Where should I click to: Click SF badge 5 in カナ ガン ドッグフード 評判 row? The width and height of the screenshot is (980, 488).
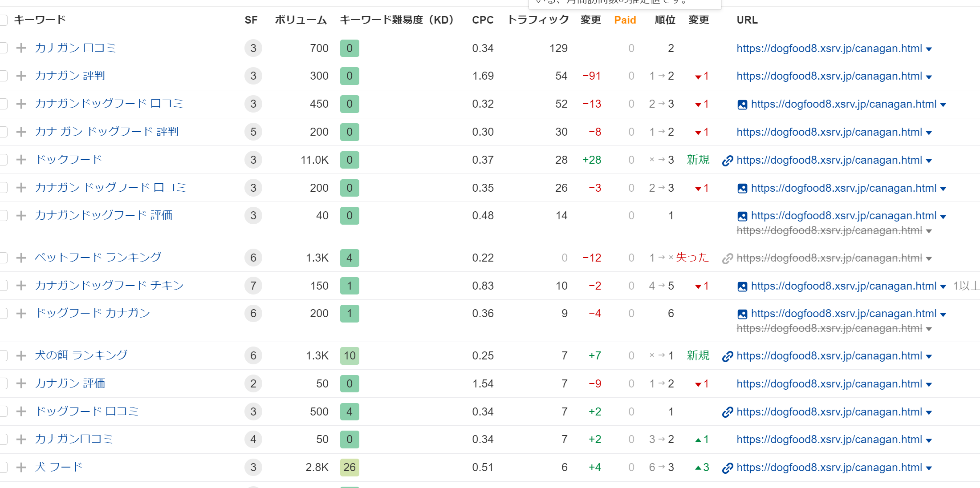[253, 132]
